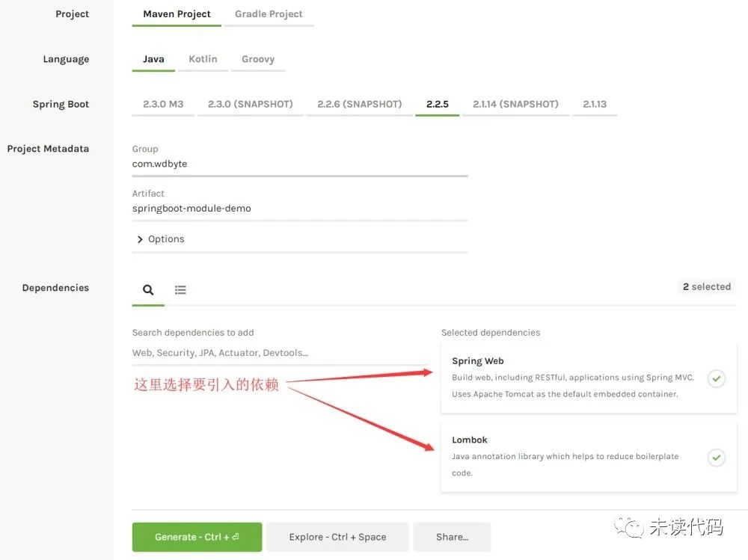Pick the 2.2.6 (SNAPSHOT) version
Image resolution: width=748 pixels, height=560 pixels.
[359, 104]
